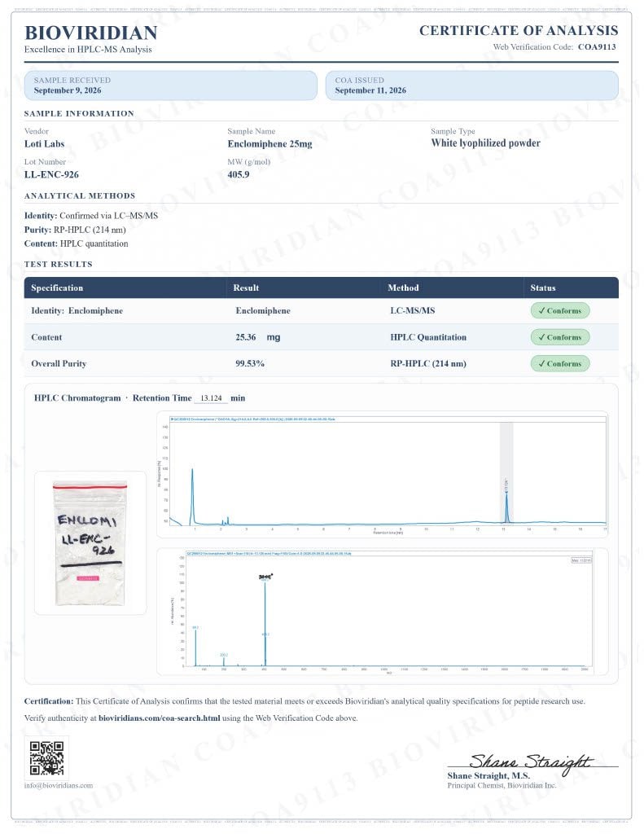Click the molecular weight value 405.9

click(x=239, y=174)
